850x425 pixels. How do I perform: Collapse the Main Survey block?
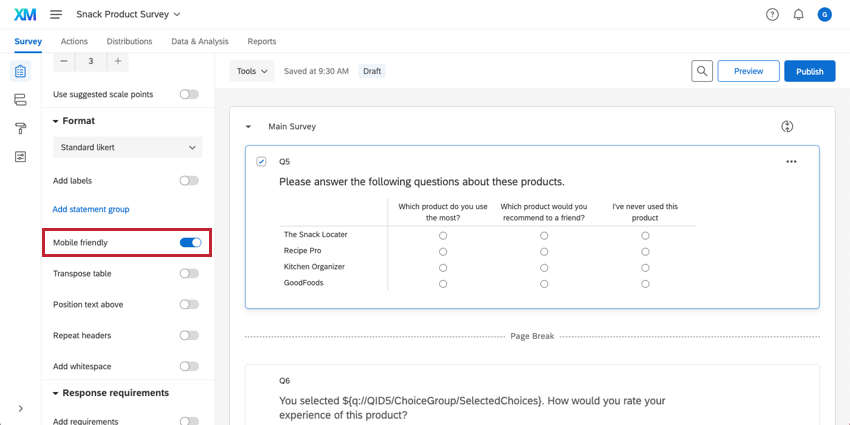[x=249, y=127]
